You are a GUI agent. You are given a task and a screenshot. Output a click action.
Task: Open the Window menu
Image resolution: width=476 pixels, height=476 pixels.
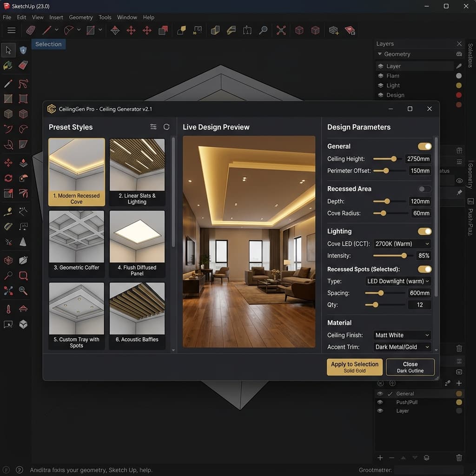click(127, 17)
